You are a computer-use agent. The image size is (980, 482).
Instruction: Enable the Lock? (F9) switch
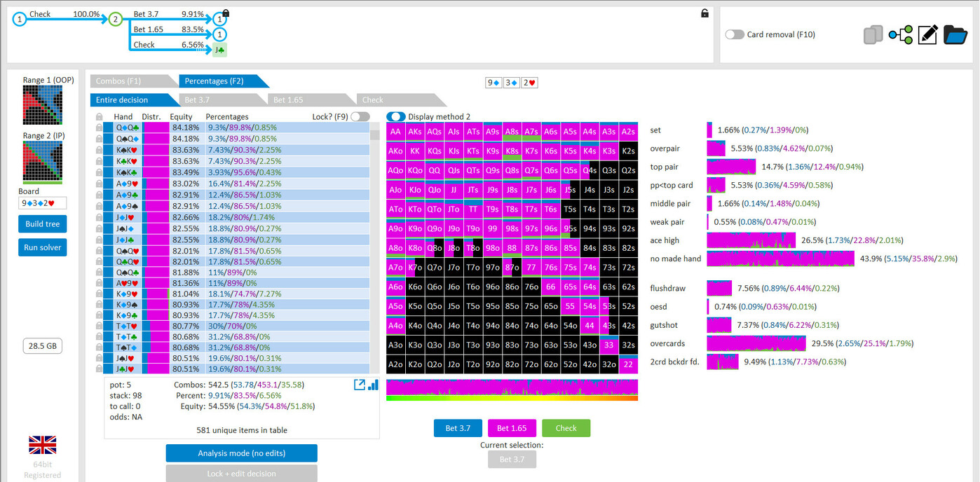pos(360,117)
